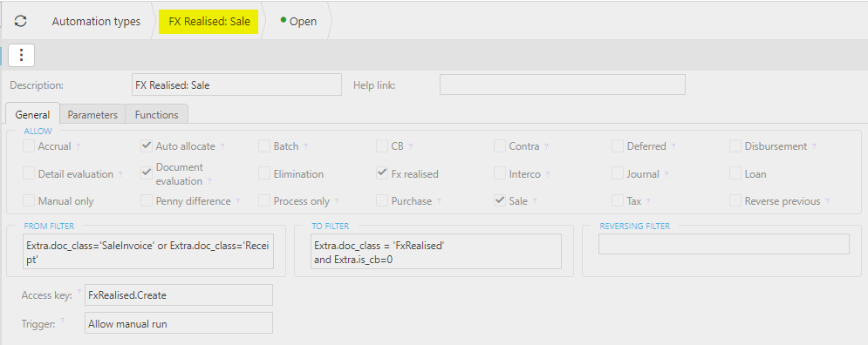The width and height of the screenshot is (868, 345).
Task: Check the Penny difference box
Action: (147, 201)
